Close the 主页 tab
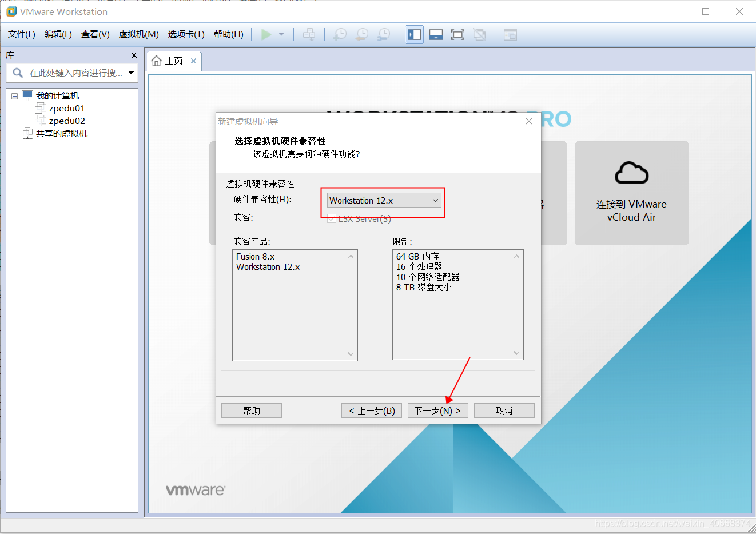The image size is (756, 534). (x=194, y=61)
